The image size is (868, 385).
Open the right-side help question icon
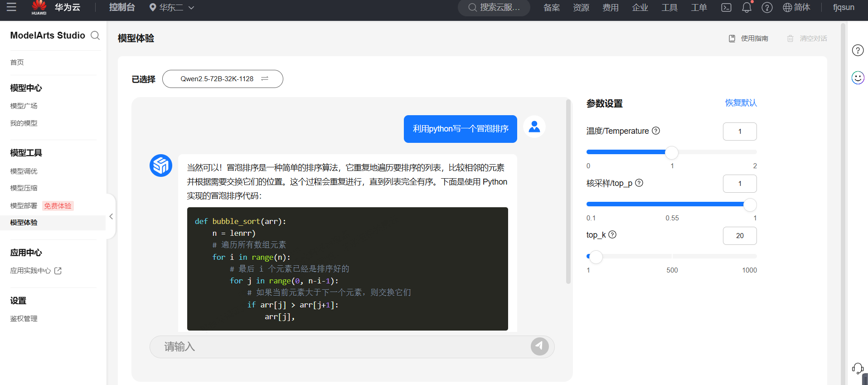[858, 50]
